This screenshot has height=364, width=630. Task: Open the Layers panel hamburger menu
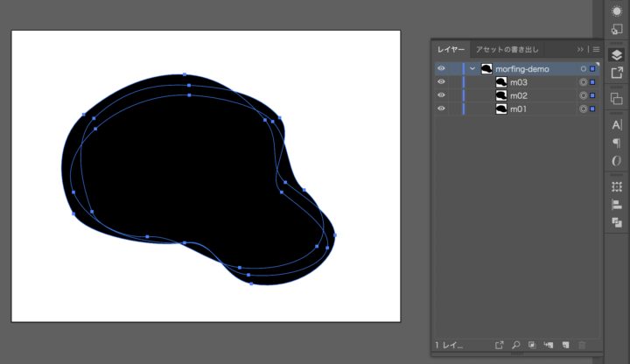(596, 50)
